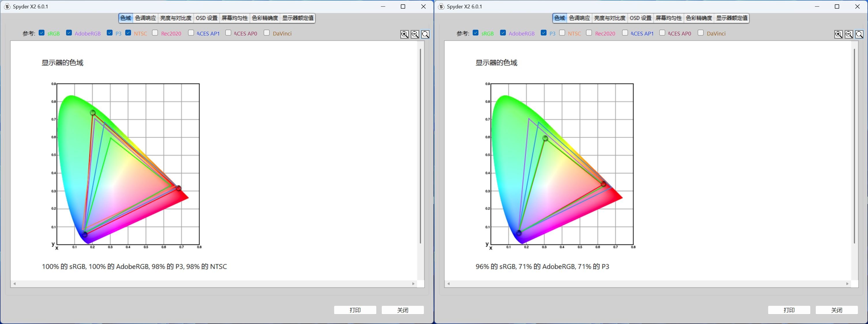Click 打印 button in right window
This screenshot has height=324, width=868.
click(x=789, y=310)
